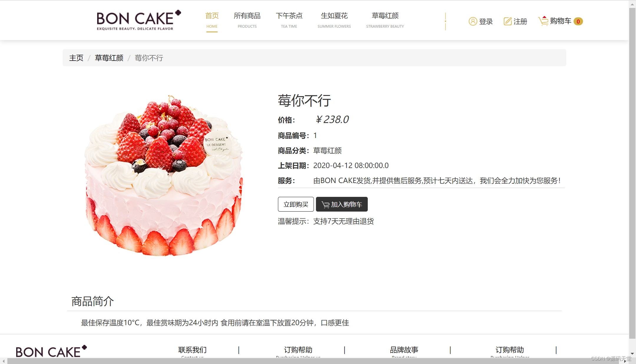Open the 首页 HOME menu item

(x=212, y=20)
